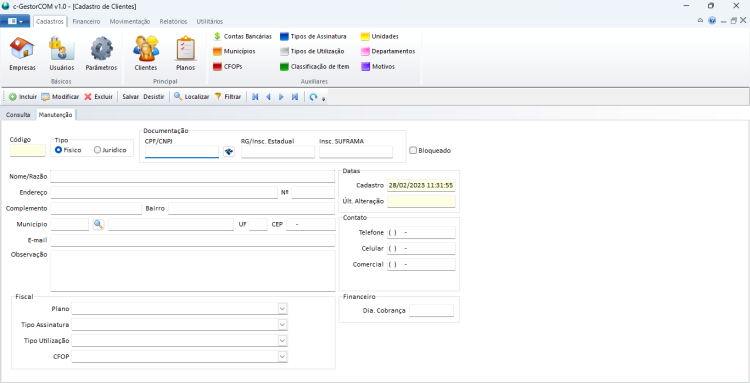
Task: Open Tipos de Utilização
Action: pyautogui.click(x=312, y=51)
